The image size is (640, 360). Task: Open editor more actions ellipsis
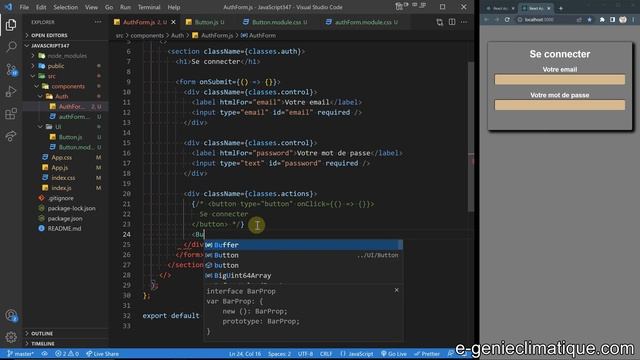tap(464, 22)
